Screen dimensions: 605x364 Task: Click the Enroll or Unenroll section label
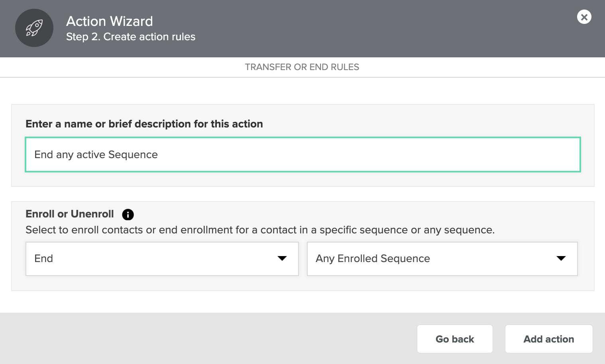click(70, 214)
